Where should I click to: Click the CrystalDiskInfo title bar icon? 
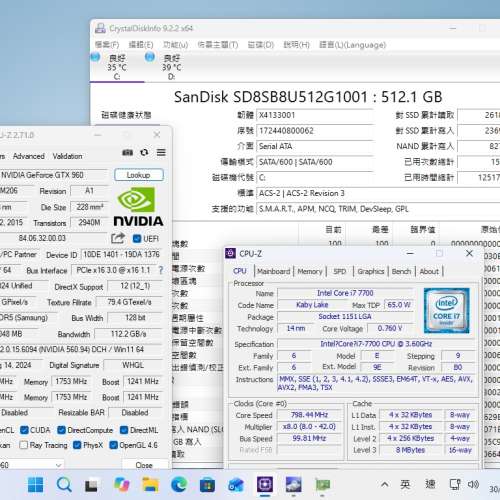(x=100, y=28)
